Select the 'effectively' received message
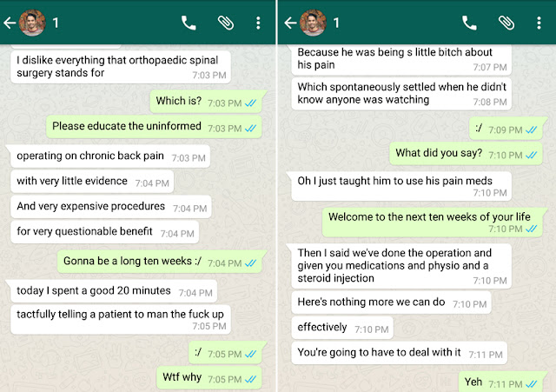This screenshot has height=392, width=556. (x=340, y=329)
